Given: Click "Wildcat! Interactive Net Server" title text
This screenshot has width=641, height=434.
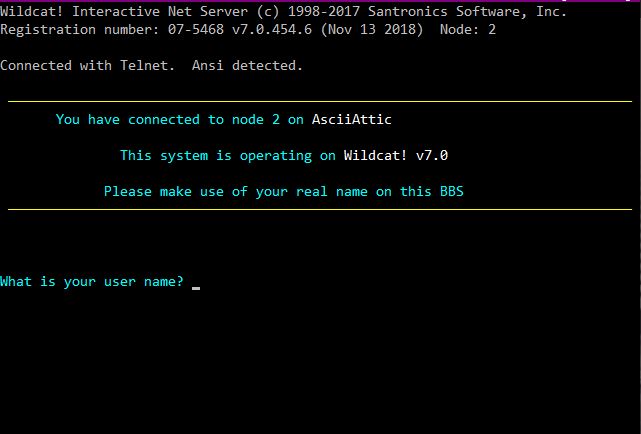Looking at the screenshot, I should click(124, 11).
